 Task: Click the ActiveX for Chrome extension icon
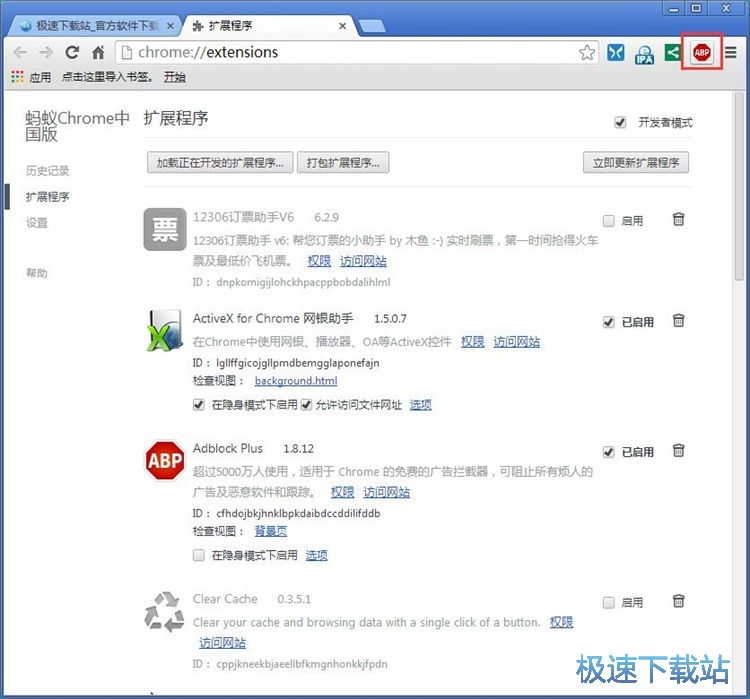coord(165,331)
